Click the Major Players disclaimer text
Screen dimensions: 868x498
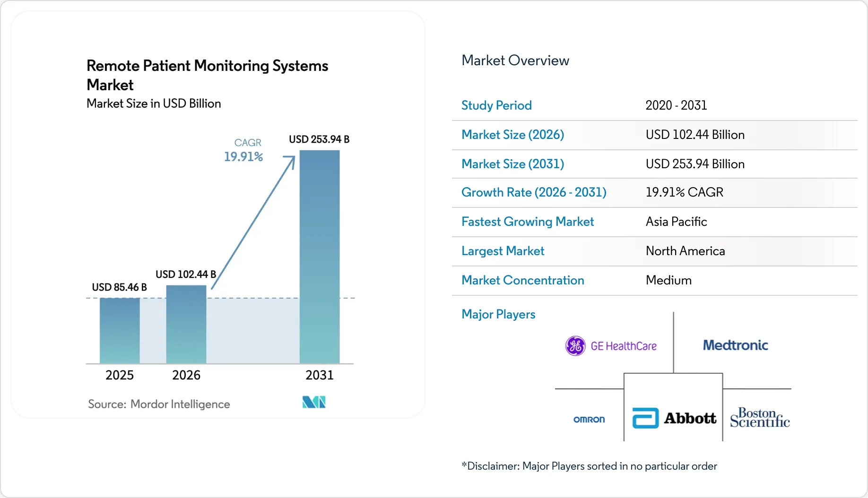(589, 466)
